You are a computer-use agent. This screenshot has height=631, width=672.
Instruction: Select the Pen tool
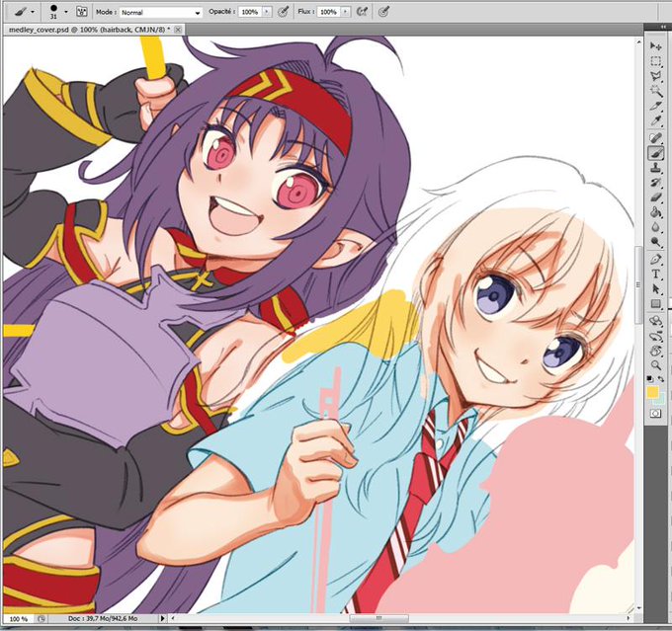tap(656, 260)
